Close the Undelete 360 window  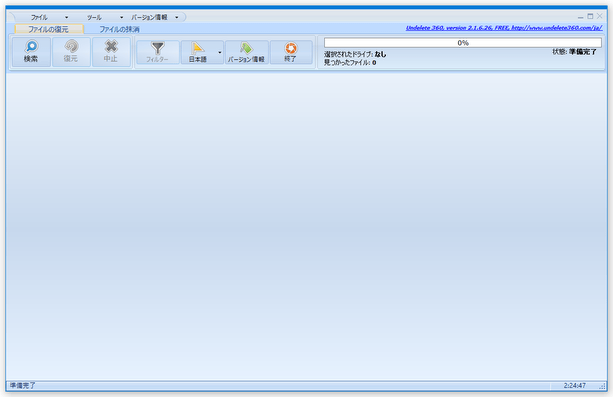[600, 16]
